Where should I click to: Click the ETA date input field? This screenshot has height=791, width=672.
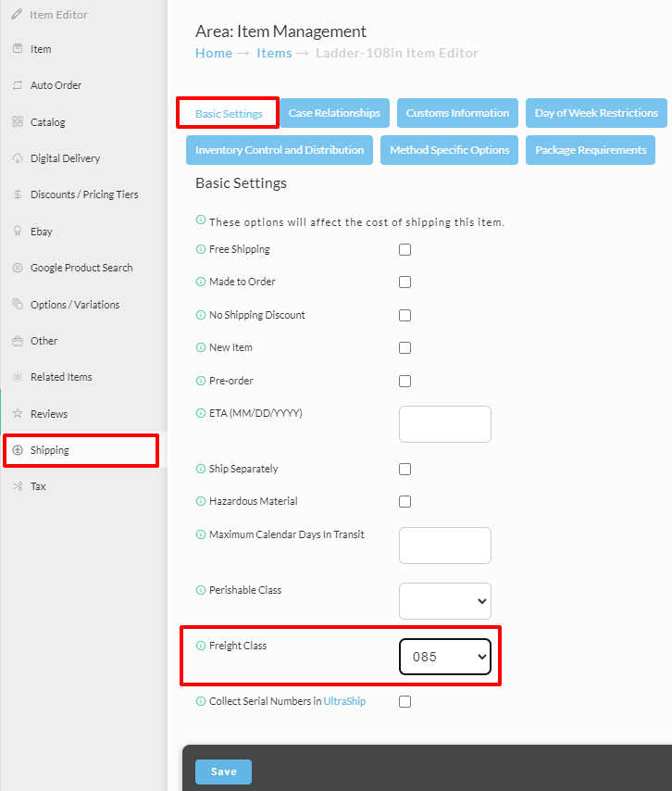[445, 424]
